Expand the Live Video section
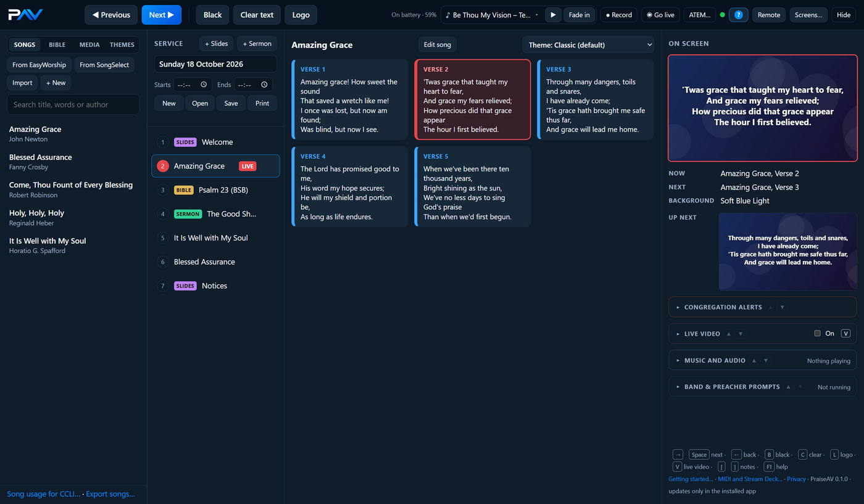 [702, 334]
